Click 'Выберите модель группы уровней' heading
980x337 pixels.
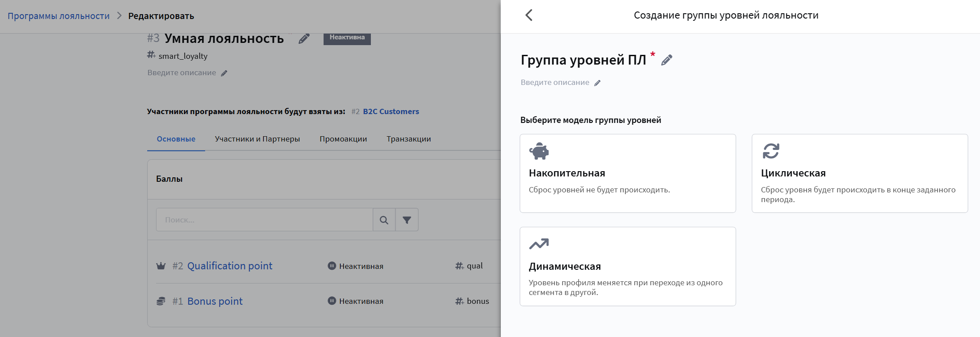[591, 120]
